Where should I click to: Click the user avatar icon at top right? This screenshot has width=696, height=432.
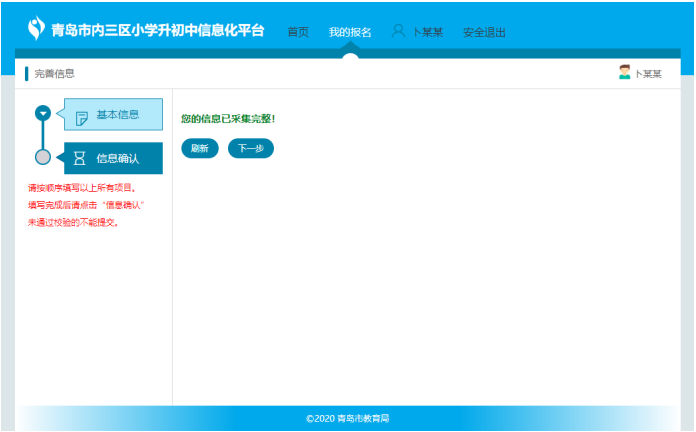click(625, 72)
